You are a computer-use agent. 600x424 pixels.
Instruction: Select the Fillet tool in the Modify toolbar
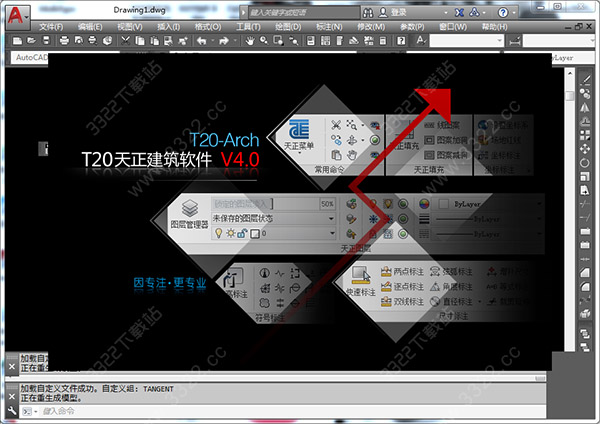tap(585, 286)
